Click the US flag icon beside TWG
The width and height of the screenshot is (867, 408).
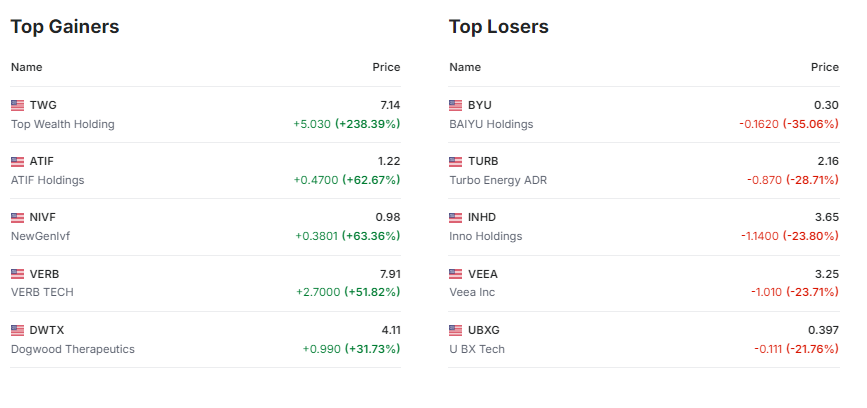17,105
